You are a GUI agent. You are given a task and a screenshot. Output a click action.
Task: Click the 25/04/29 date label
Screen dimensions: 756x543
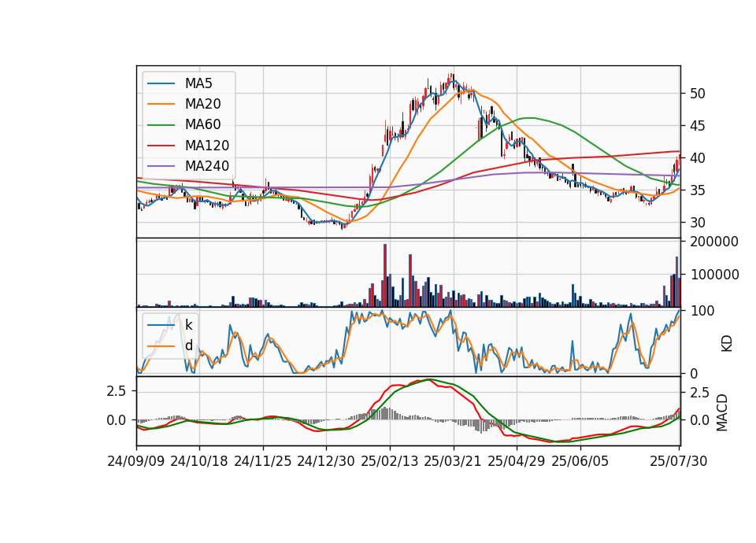[517, 461]
